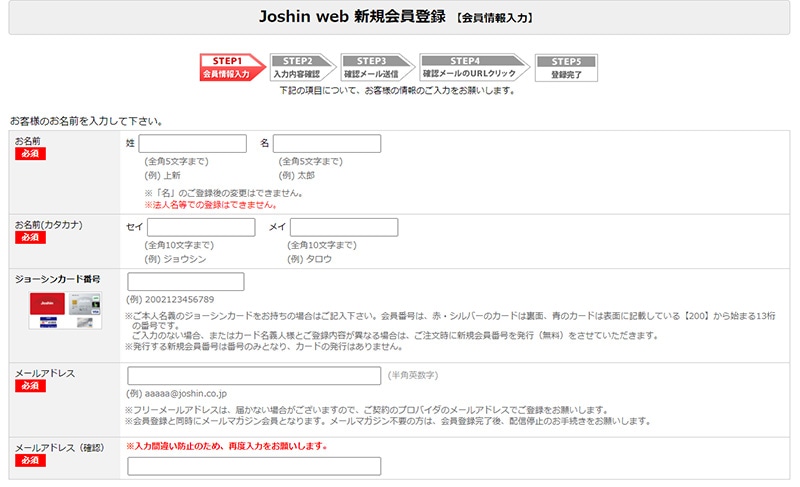
Task: Click the 必須 badge under メールアドレス
Action: tap(30, 386)
